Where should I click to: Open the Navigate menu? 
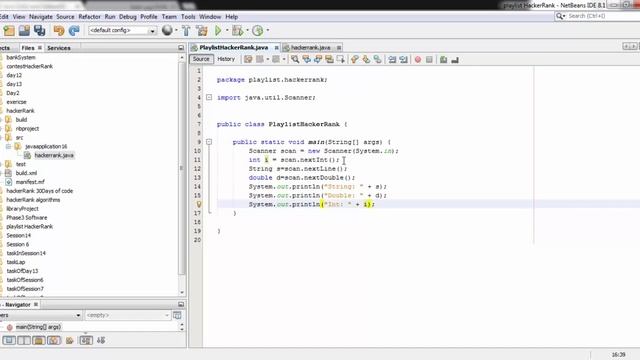[x=41, y=17]
